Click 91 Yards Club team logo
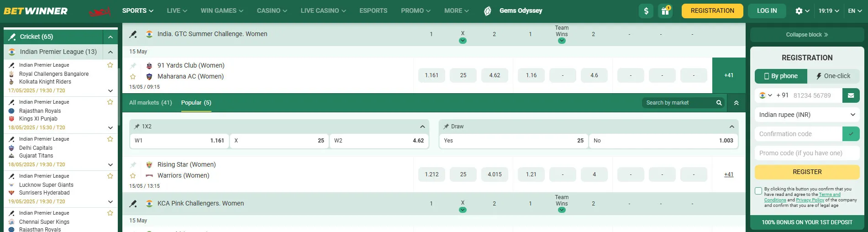 [x=149, y=66]
